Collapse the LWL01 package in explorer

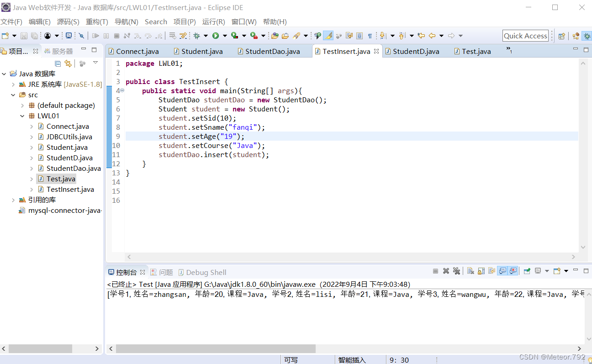pos(22,116)
